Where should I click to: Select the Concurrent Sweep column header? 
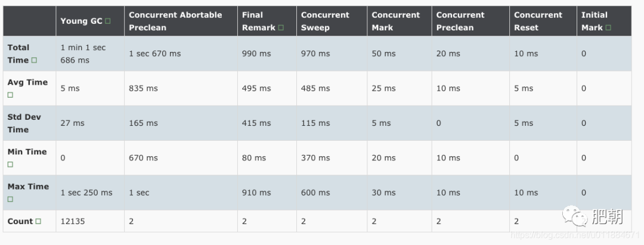325,21
